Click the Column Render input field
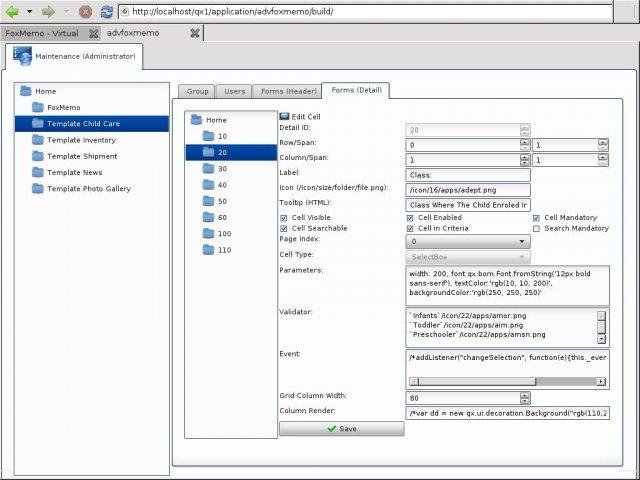 tap(507, 413)
